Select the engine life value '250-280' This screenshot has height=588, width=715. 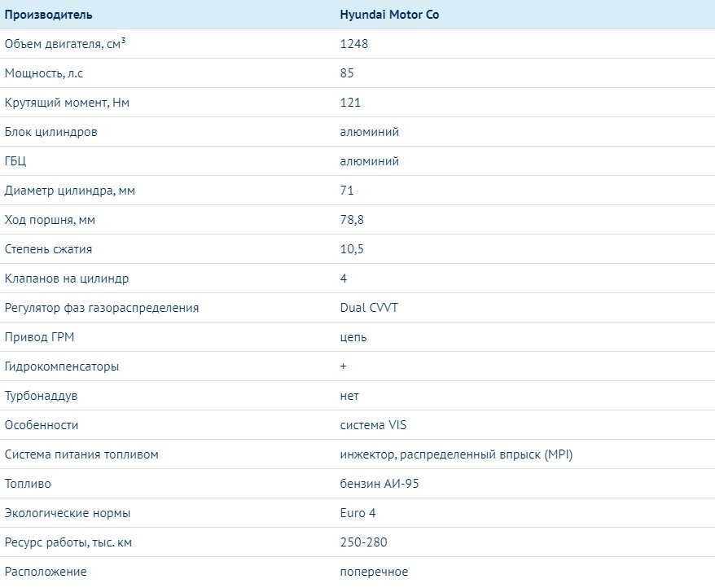[x=363, y=542]
